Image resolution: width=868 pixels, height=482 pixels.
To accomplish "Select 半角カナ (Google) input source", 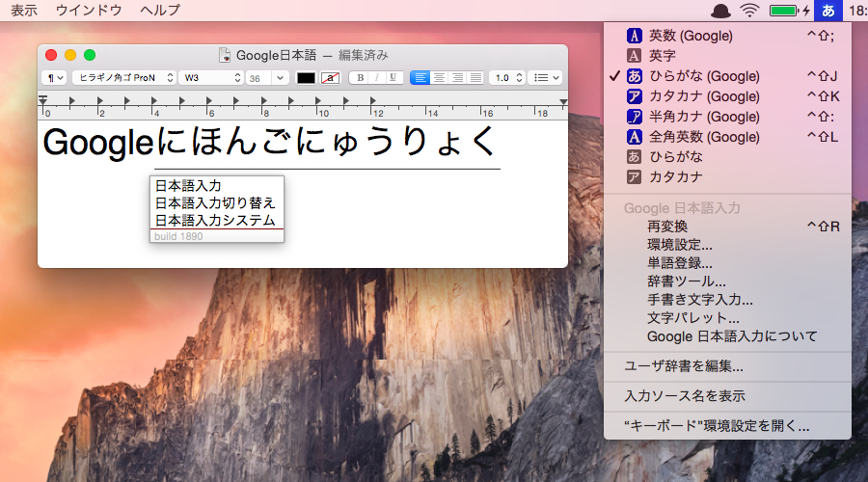I will click(x=727, y=117).
